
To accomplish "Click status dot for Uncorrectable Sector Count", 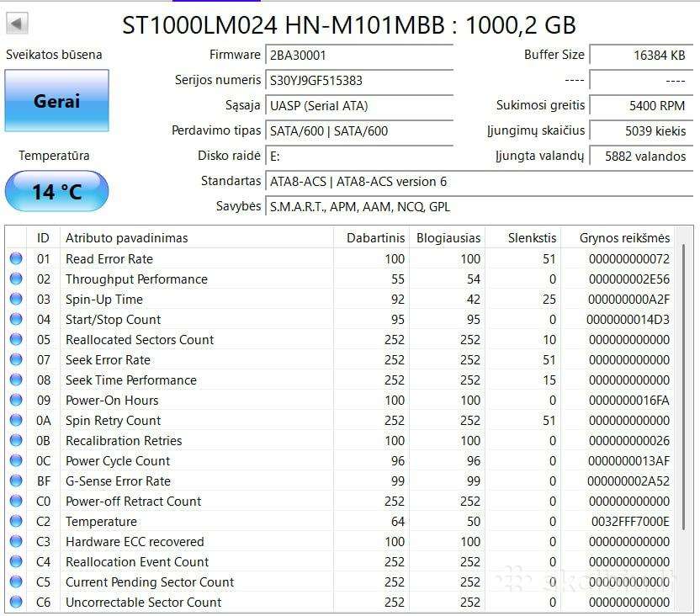I will pos(16,602).
